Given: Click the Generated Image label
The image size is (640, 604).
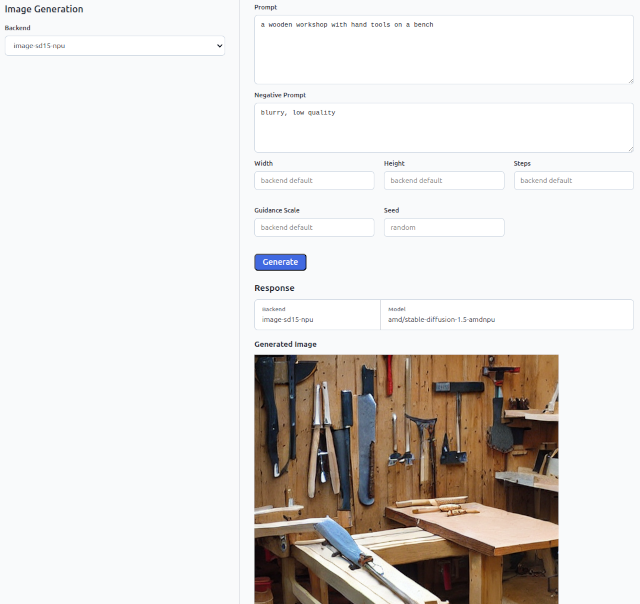Looking at the screenshot, I should click(285, 344).
